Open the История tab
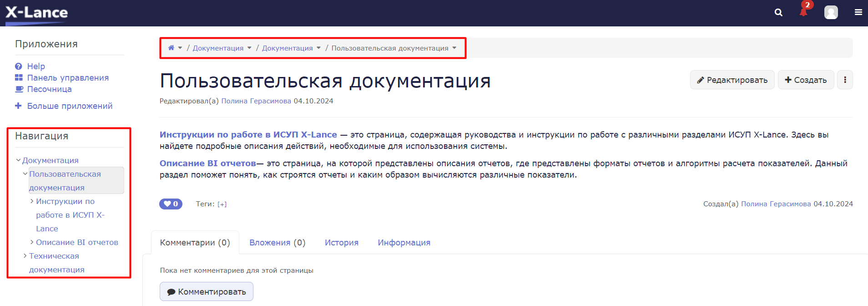The width and height of the screenshot is (868, 306). click(x=342, y=243)
